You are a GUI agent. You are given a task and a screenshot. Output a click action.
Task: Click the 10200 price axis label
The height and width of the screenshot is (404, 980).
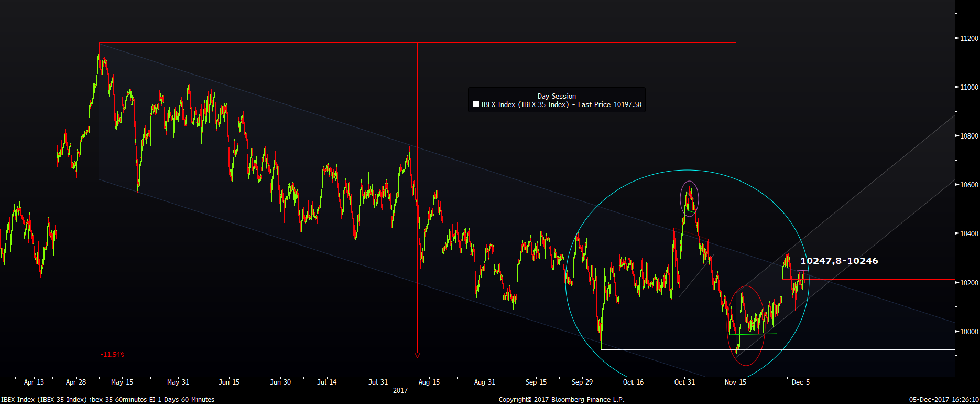click(x=969, y=283)
